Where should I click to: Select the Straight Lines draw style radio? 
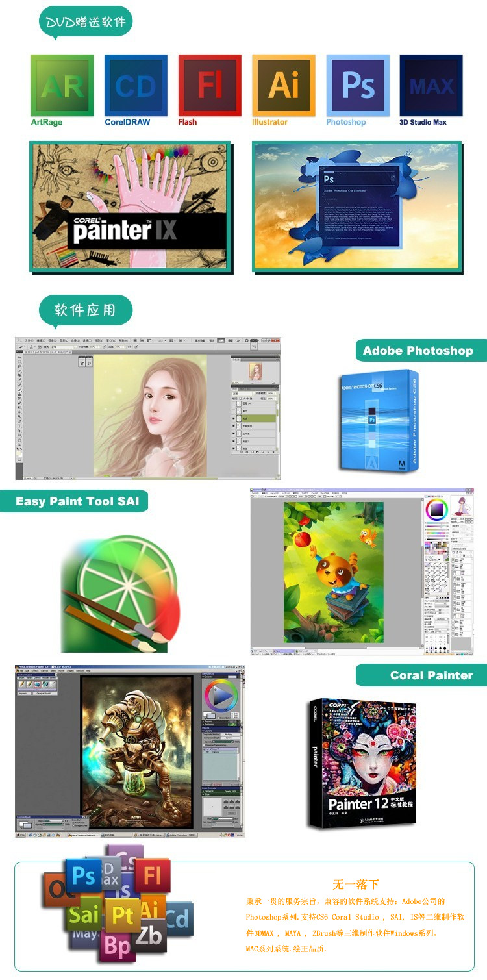(x=73, y=825)
